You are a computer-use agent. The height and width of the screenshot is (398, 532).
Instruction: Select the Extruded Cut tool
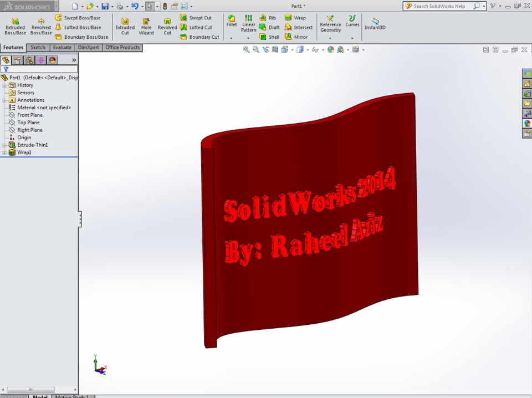click(125, 26)
